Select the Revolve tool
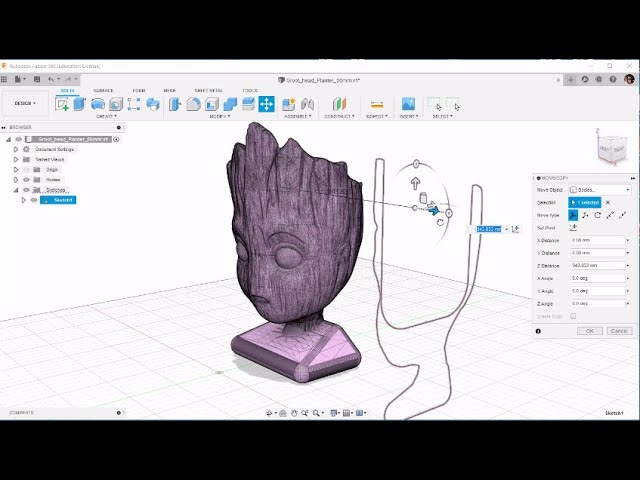This screenshot has width=640, height=480. 98,104
